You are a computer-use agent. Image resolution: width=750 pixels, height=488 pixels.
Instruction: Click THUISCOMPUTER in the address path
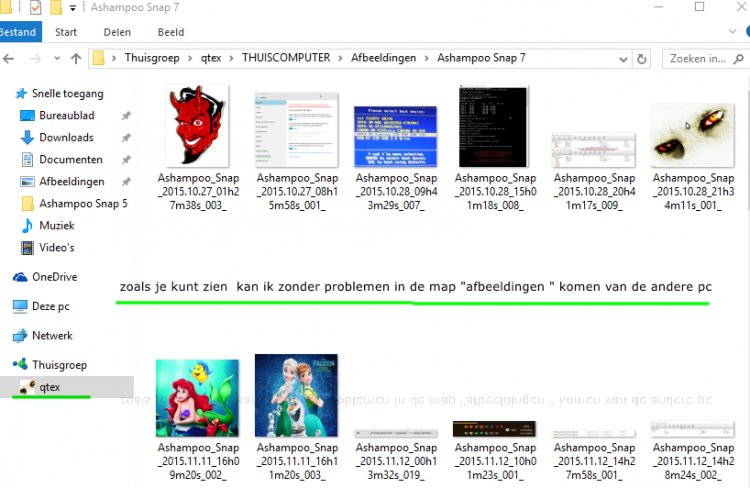click(x=287, y=59)
